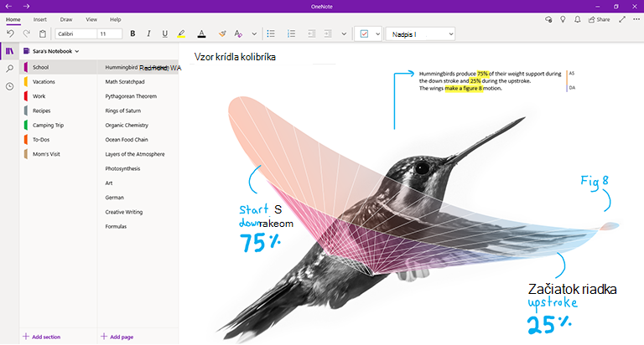The width and height of the screenshot is (644, 345).
Task: Toggle Italic formatting
Action: pos(148,33)
